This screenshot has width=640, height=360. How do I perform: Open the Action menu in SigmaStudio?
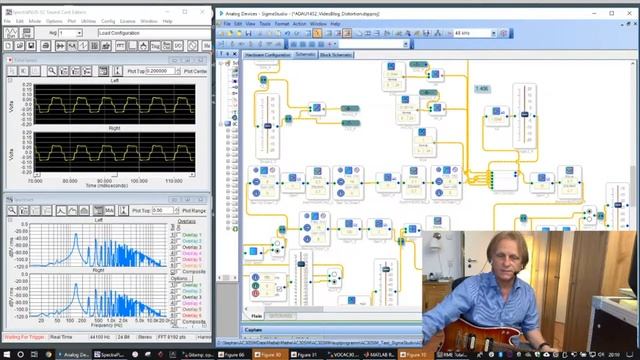pyautogui.click(x=299, y=24)
